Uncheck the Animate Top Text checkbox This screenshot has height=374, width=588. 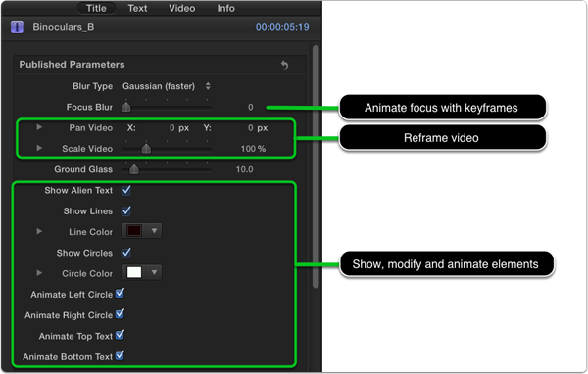point(120,335)
